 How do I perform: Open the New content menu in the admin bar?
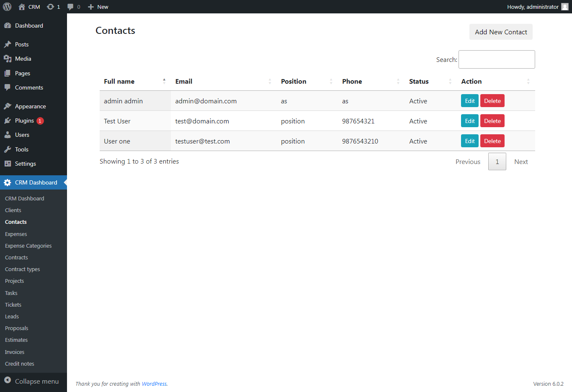[x=98, y=7]
